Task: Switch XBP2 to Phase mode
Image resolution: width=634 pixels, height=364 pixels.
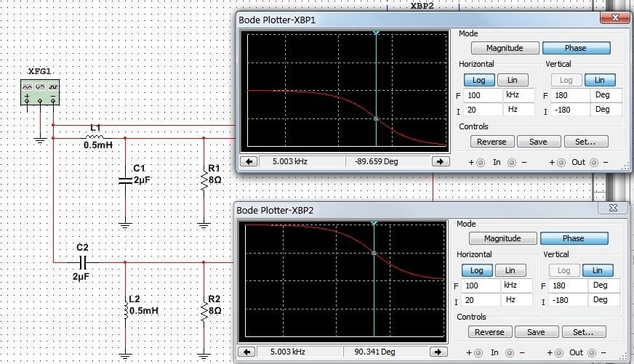Action: [x=574, y=238]
